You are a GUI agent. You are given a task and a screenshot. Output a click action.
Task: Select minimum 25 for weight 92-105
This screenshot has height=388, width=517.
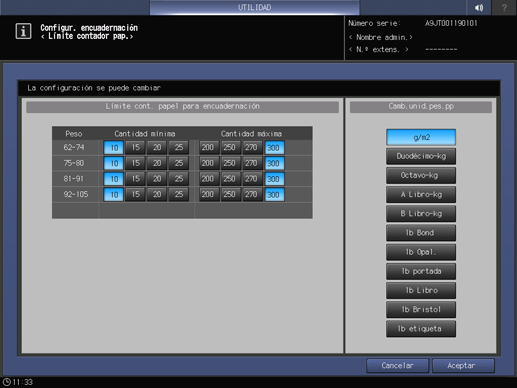pyautogui.click(x=179, y=194)
